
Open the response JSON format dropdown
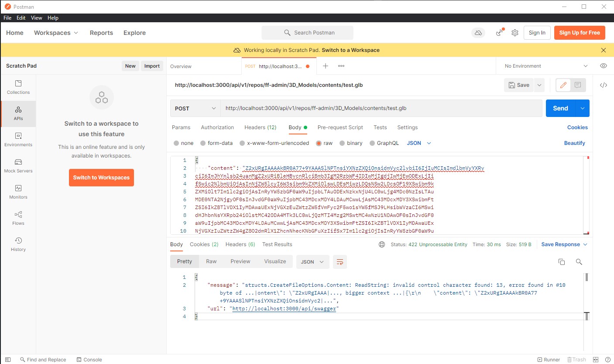click(312, 262)
